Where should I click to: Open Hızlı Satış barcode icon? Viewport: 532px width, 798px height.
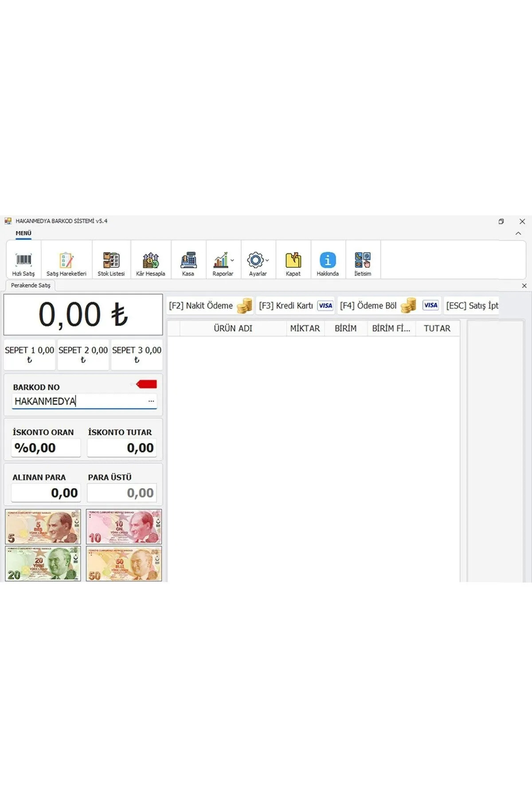(23, 260)
